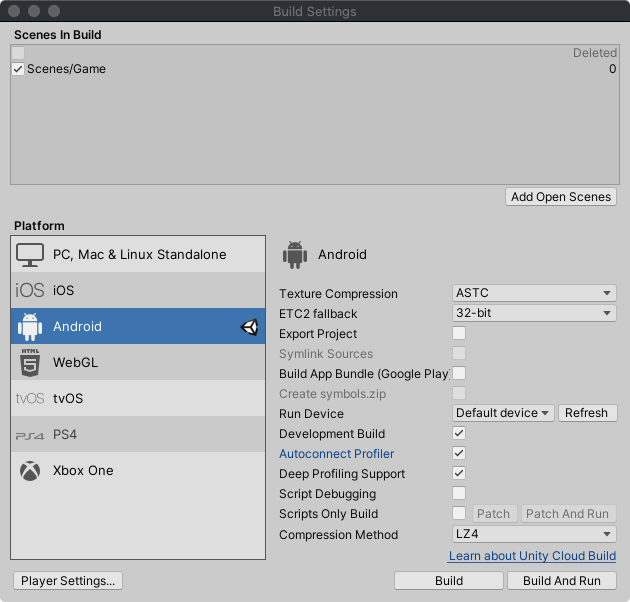The image size is (630, 602).
Task: Select the Android platform row
Action: click(x=138, y=326)
